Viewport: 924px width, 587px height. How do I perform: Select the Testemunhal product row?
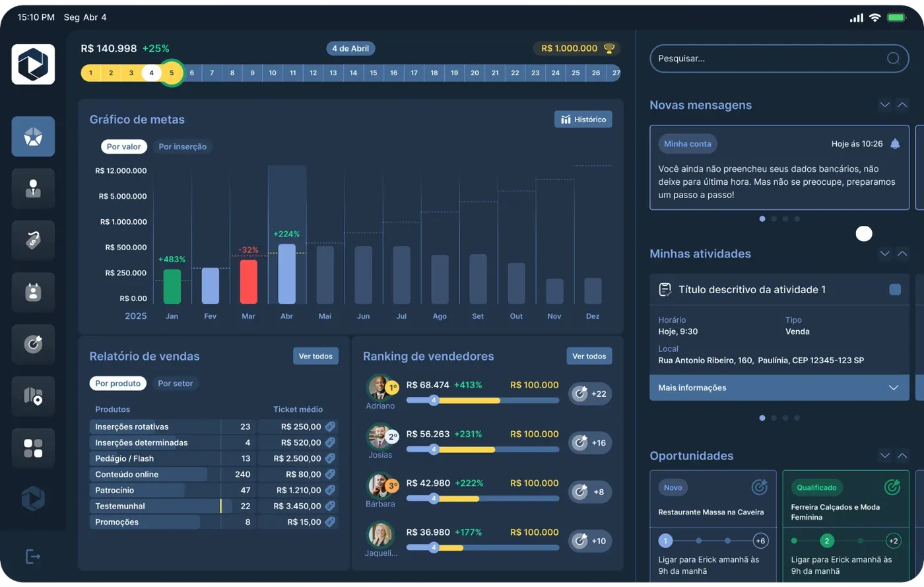pyautogui.click(x=214, y=506)
